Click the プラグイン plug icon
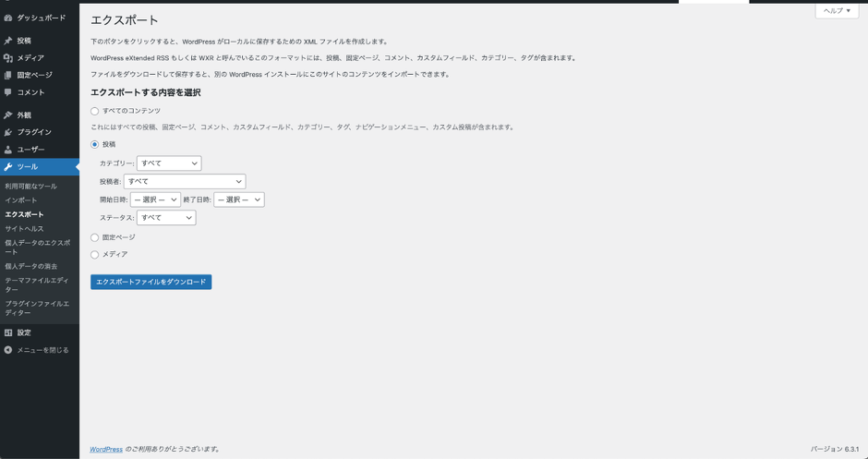 pyautogui.click(x=7, y=132)
